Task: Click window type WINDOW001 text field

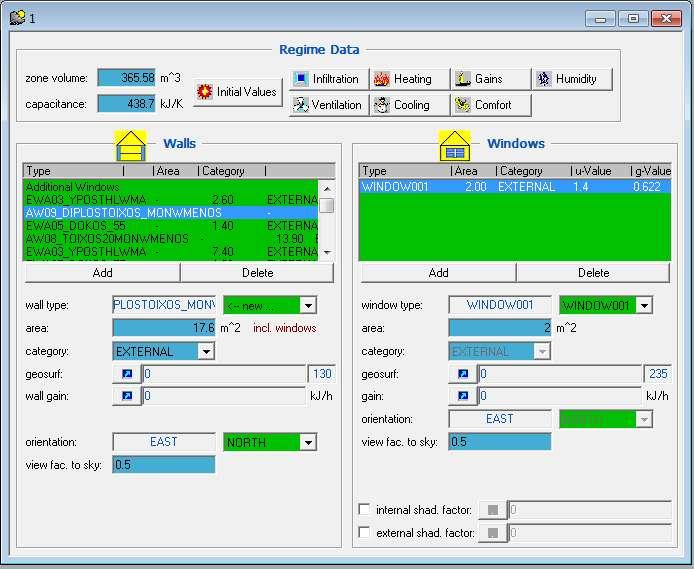Action: click(500, 305)
